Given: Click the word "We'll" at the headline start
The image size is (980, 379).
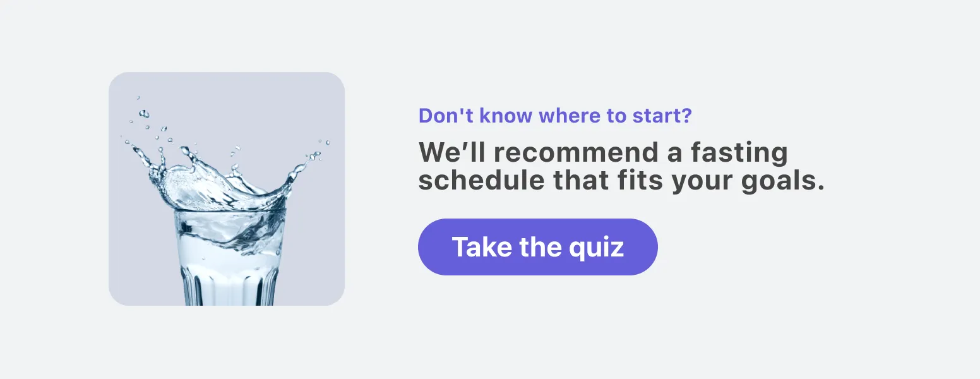Looking at the screenshot, I should coord(454,153).
